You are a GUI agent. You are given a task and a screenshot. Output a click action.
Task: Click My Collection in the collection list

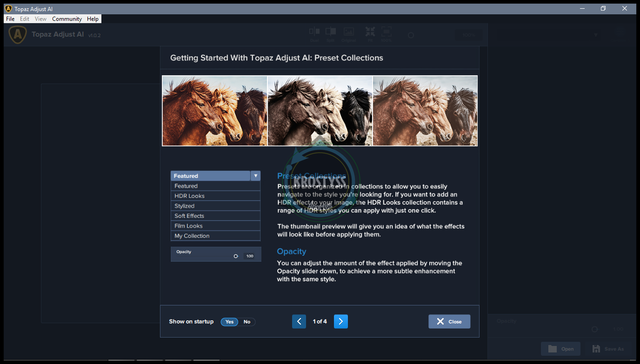(215, 236)
